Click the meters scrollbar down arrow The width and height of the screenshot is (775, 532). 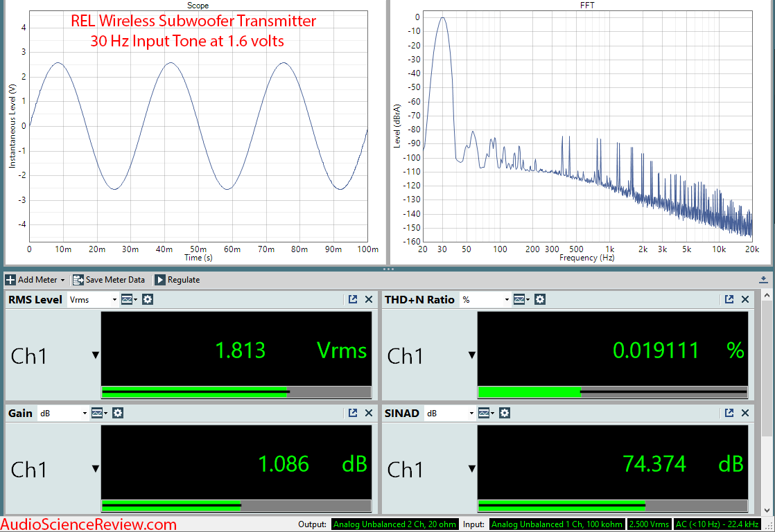coord(767,511)
